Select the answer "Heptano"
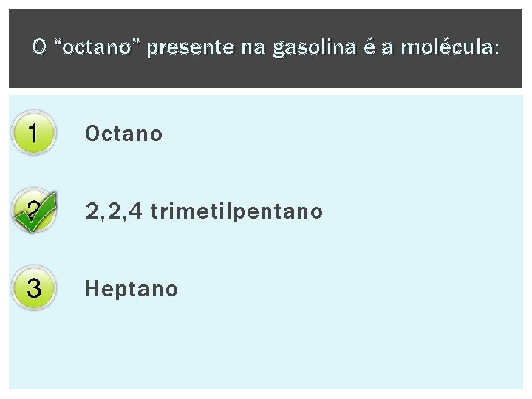The height and width of the screenshot is (399, 532). pos(132,288)
